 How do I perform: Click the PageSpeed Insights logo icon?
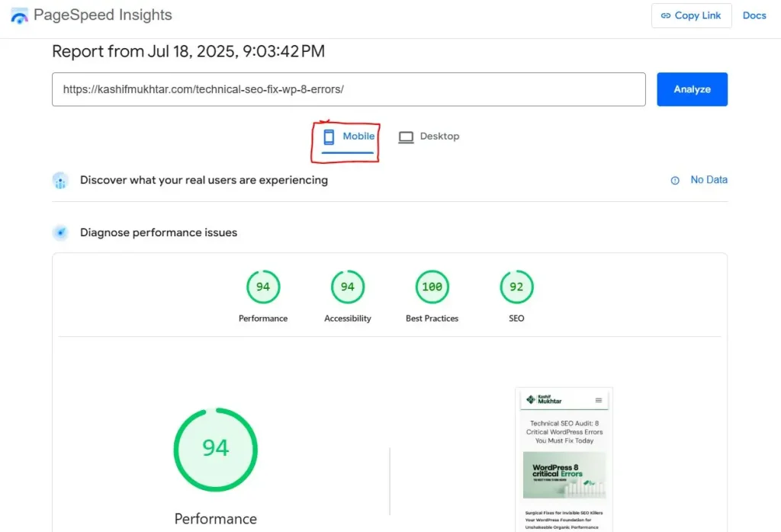(x=19, y=15)
